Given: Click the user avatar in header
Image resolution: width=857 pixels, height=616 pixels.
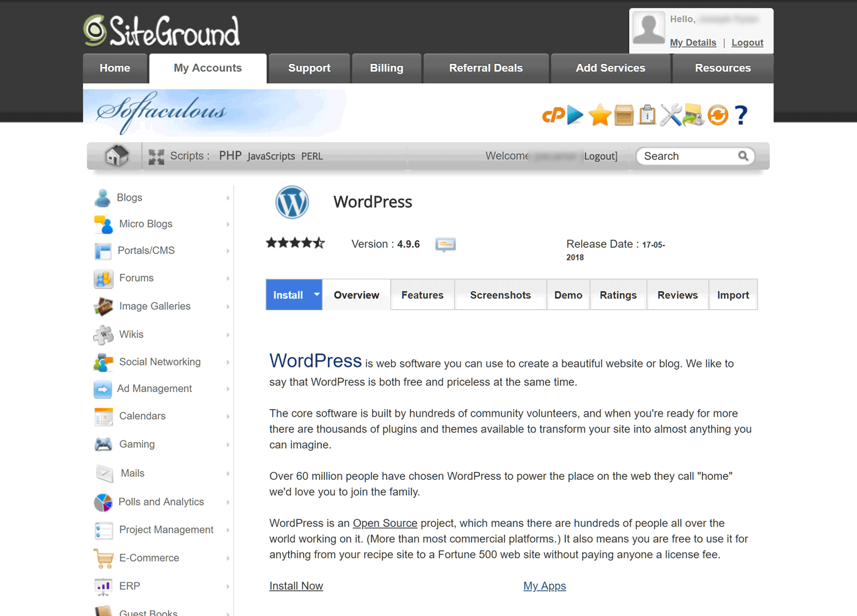Looking at the screenshot, I should pyautogui.click(x=649, y=27).
